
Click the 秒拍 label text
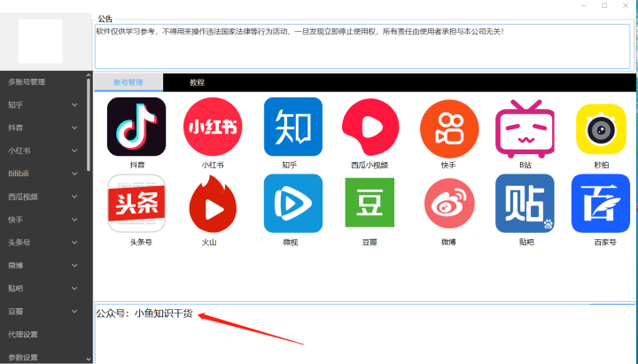[x=602, y=165]
